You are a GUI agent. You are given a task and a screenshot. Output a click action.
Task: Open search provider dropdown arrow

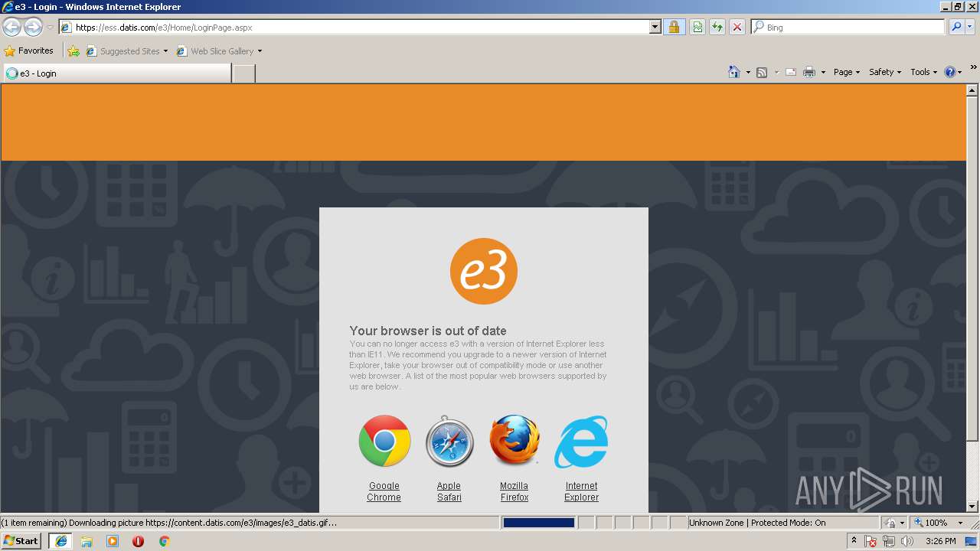[971, 28]
